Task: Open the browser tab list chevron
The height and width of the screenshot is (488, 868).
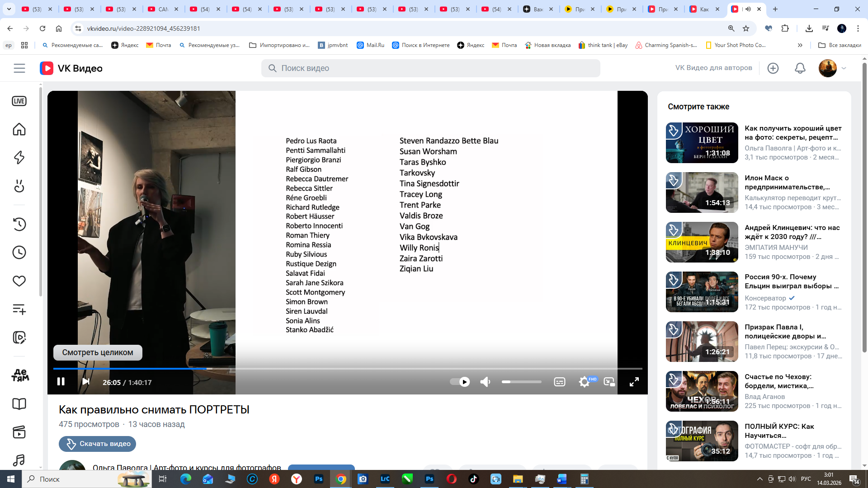Action: [x=9, y=9]
